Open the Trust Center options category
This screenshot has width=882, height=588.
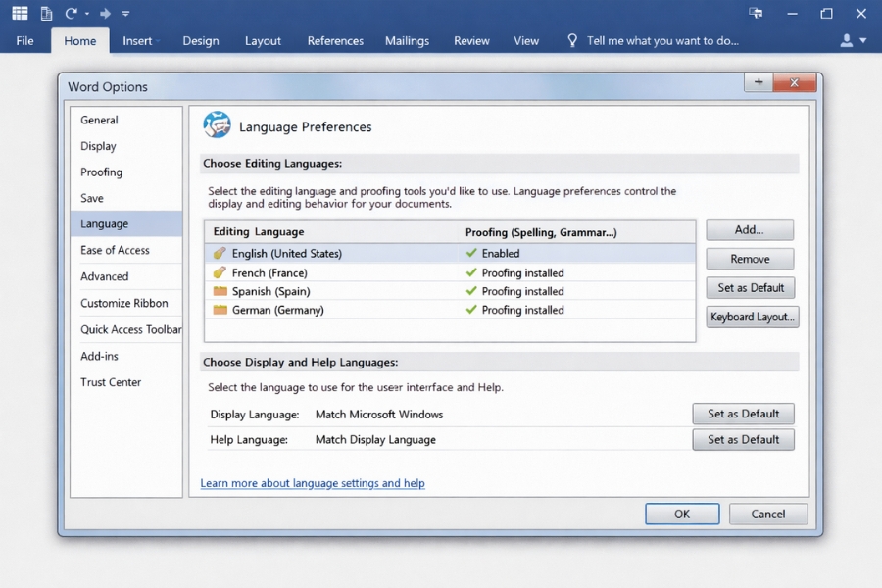pyautogui.click(x=111, y=382)
